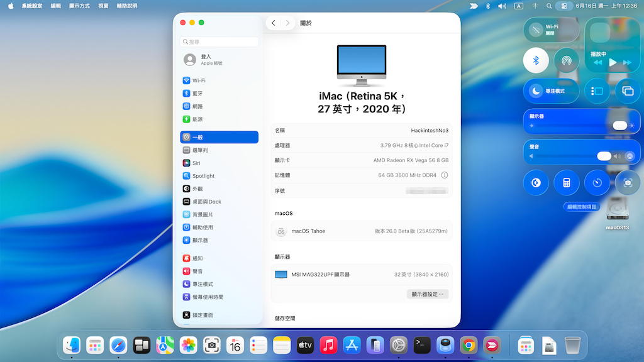Adjust 聲音 volume slider in Control Center

click(x=574, y=156)
